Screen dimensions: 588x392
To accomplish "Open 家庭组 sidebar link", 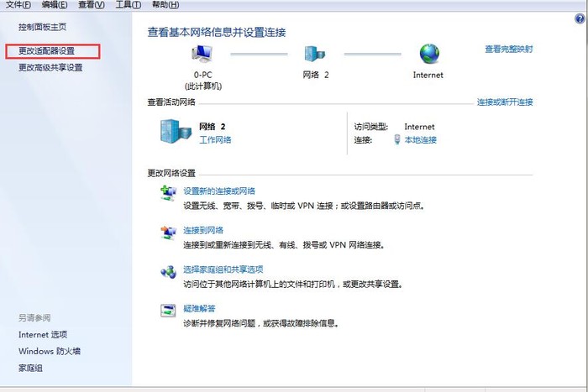I will click(x=30, y=368).
